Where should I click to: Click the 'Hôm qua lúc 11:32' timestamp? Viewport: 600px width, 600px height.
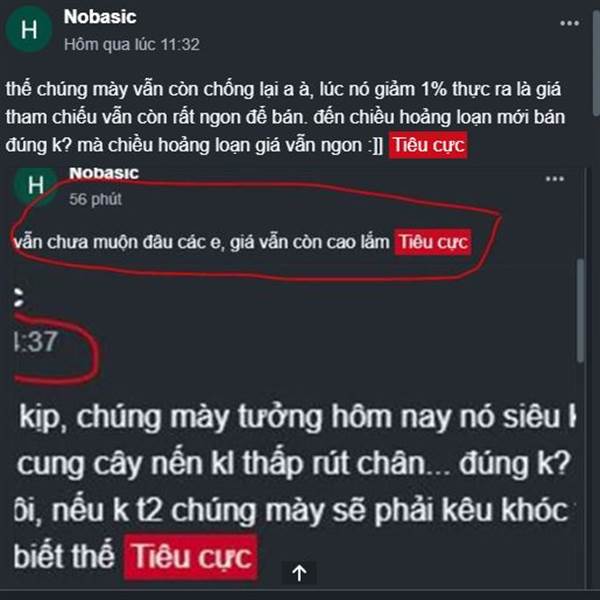(x=132, y=44)
